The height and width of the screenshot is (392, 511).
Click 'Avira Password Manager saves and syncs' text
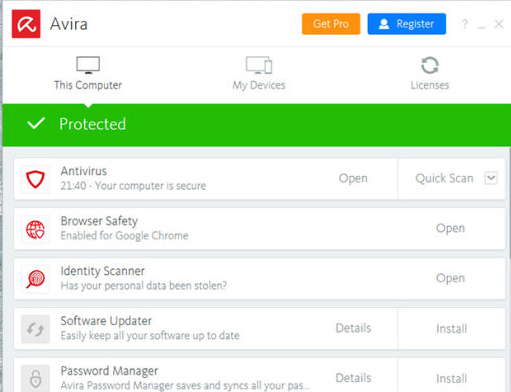(x=185, y=385)
